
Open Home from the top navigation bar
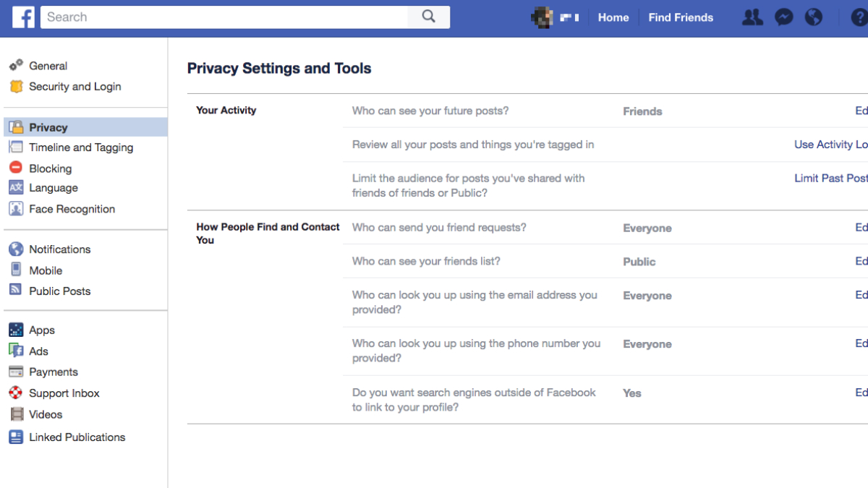[x=613, y=17]
